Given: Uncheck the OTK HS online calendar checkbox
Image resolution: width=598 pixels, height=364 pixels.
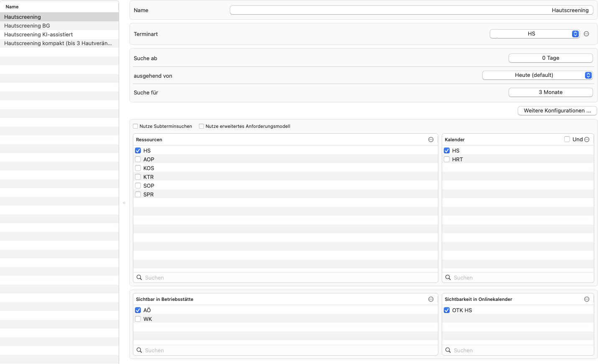Looking at the screenshot, I should (447, 310).
